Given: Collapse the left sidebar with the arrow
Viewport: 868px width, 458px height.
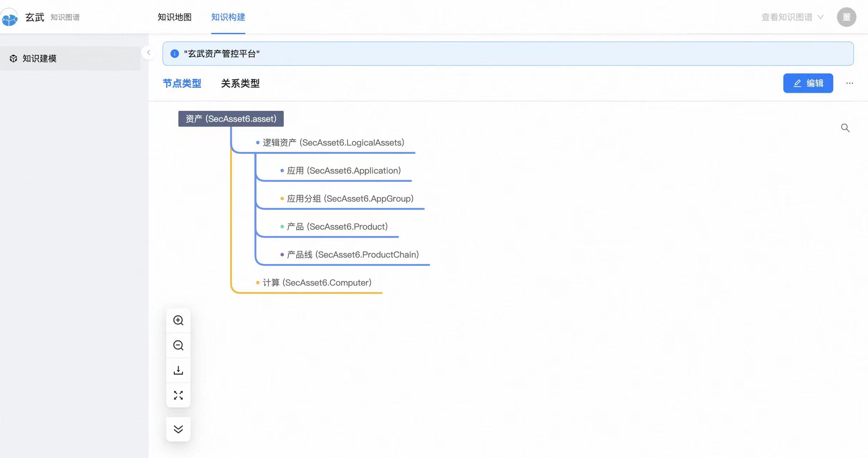Looking at the screenshot, I should click(x=148, y=53).
